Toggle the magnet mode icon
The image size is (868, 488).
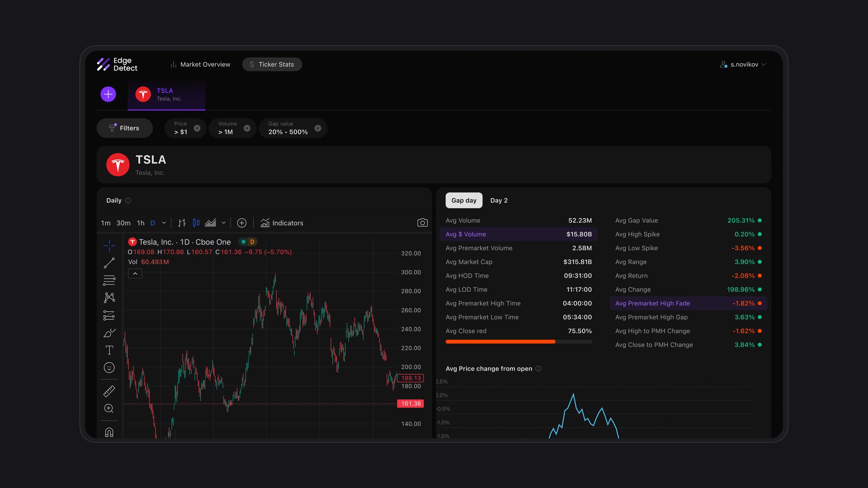click(109, 432)
